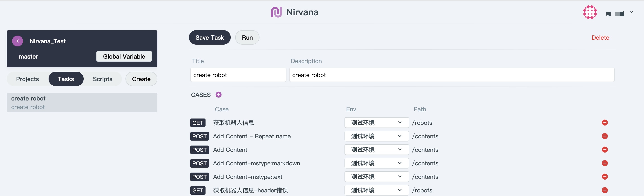Delete the Add Content-mstype:markdown case row
644x196 pixels.
coord(604,163)
